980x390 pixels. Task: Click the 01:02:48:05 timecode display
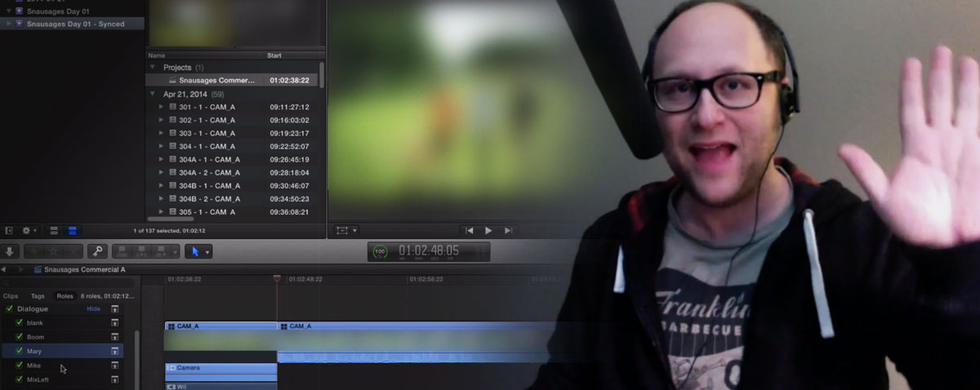tap(428, 250)
